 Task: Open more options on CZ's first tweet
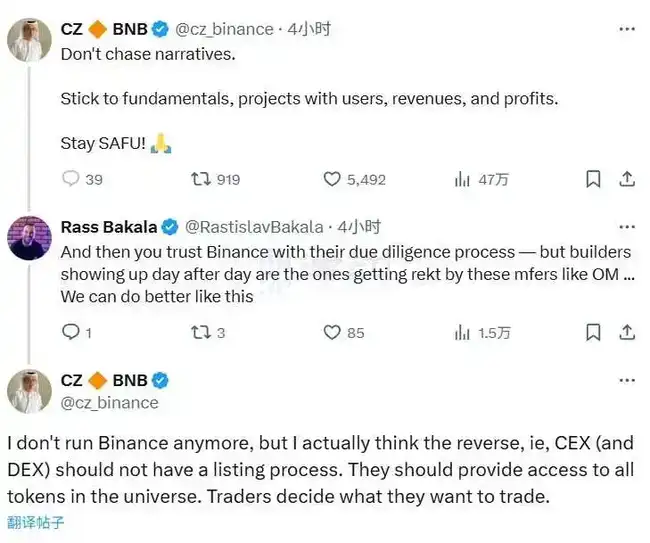tap(626, 29)
